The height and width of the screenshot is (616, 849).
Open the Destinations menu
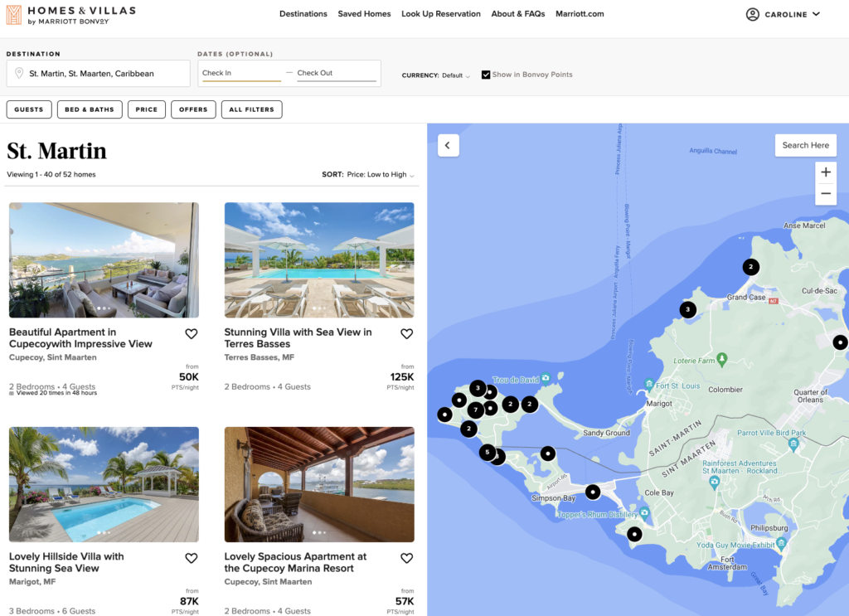click(x=303, y=13)
